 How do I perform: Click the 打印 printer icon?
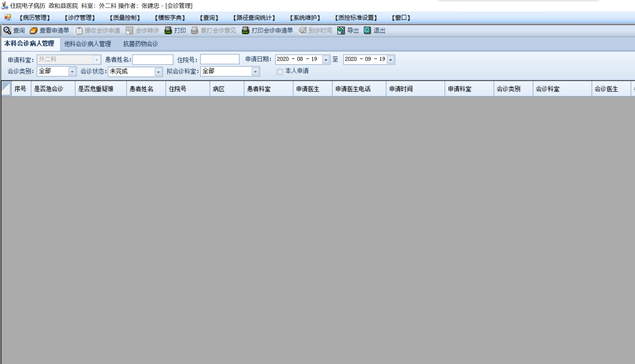[168, 30]
